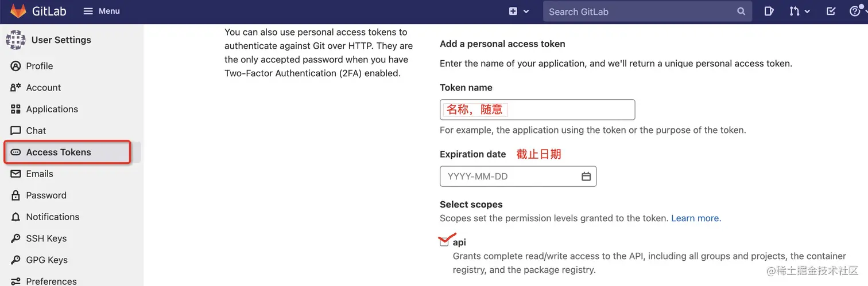
Task: Expand the create new plus dropdown
Action: click(x=518, y=11)
